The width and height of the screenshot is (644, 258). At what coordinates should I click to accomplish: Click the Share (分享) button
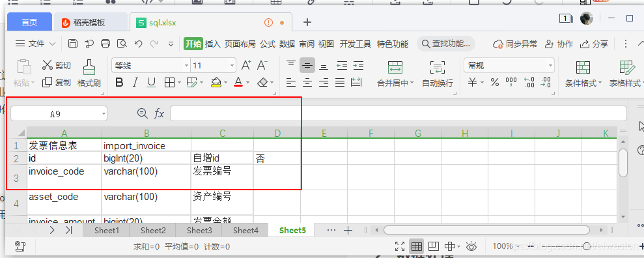click(594, 44)
